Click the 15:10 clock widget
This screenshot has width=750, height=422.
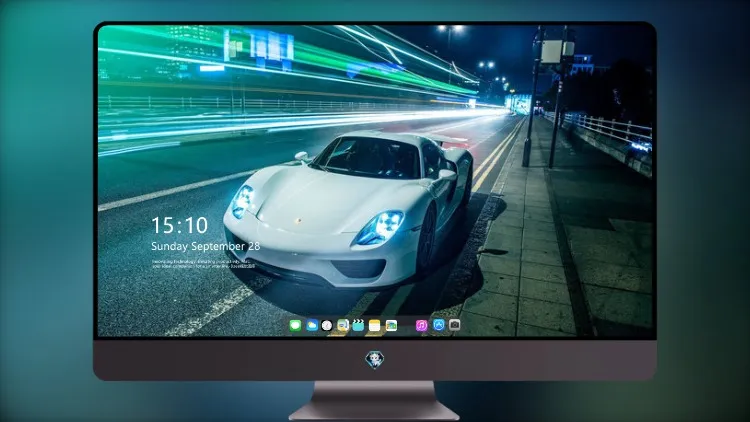[x=179, y=225]
